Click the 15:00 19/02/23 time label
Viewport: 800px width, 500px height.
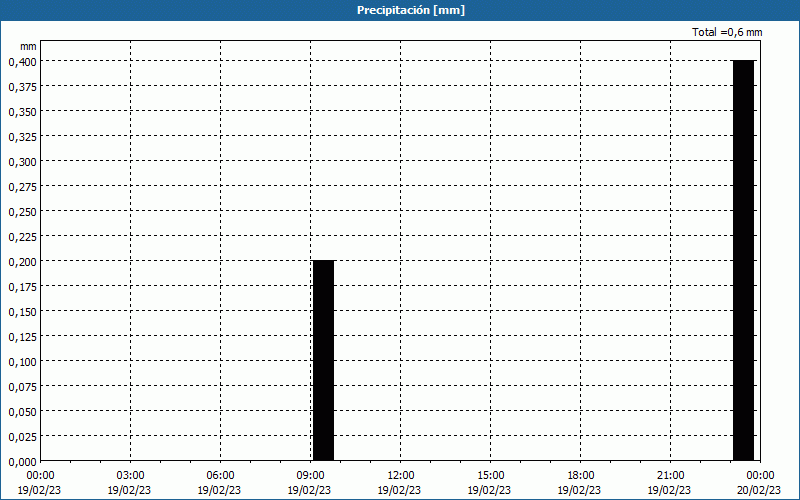click(489, 483)
